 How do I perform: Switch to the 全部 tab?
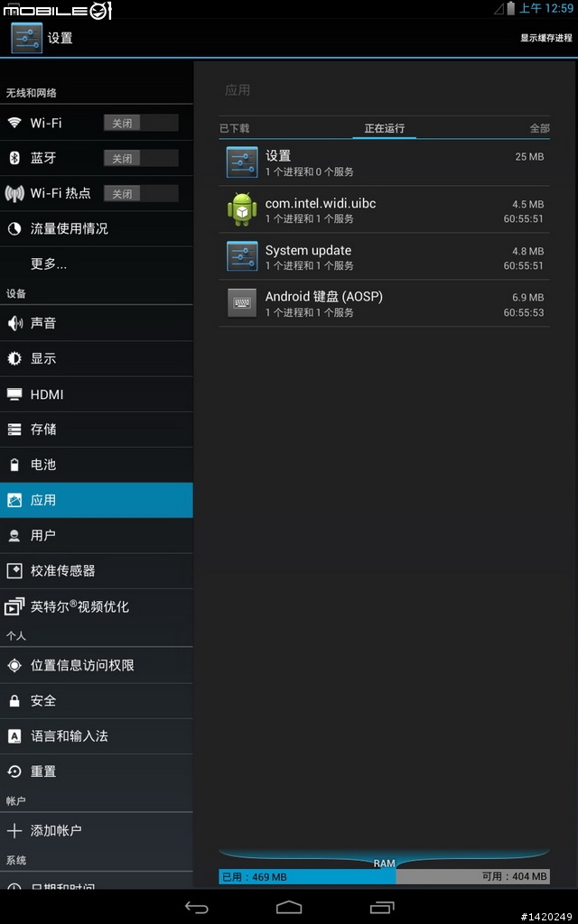coord(540,128)
